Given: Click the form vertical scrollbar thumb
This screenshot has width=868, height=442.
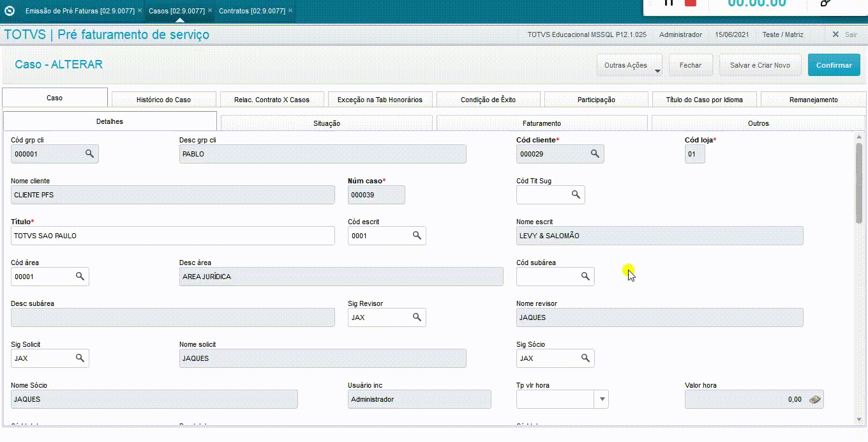Looking at the screenshot, I should (859, 183).
